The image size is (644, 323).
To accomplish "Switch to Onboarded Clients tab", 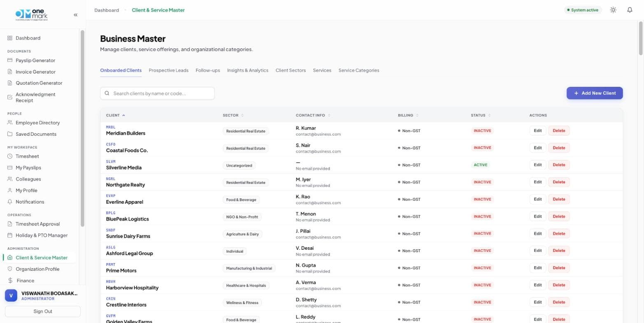I will tap(121, 70).
